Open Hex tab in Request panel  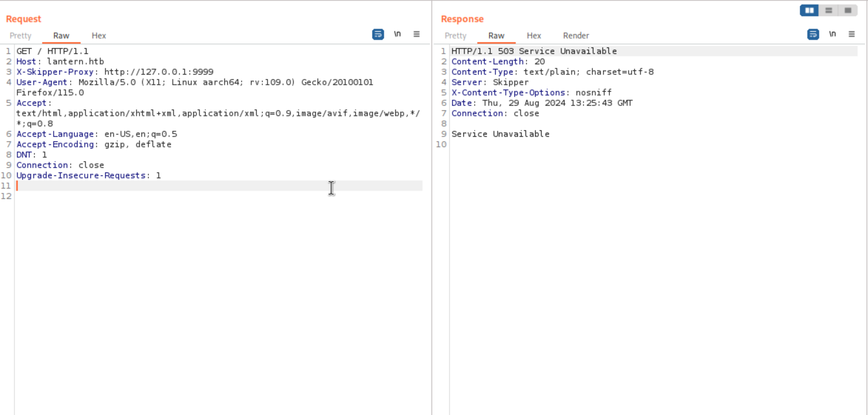[99, 36]
